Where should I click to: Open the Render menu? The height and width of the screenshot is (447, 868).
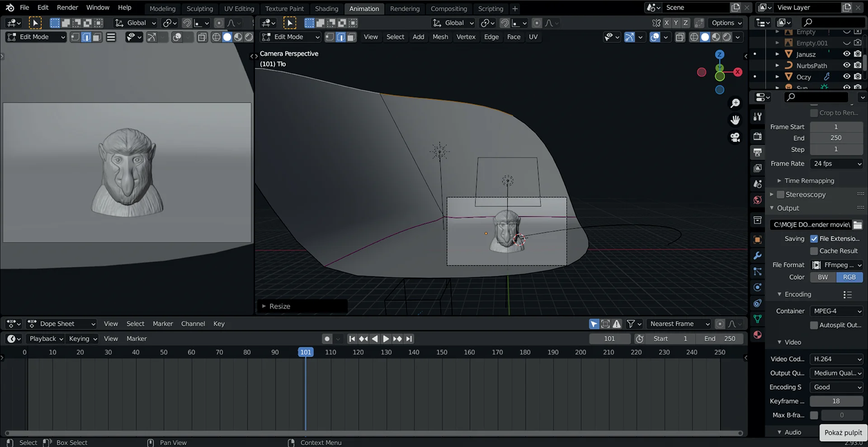coord(67,8)
